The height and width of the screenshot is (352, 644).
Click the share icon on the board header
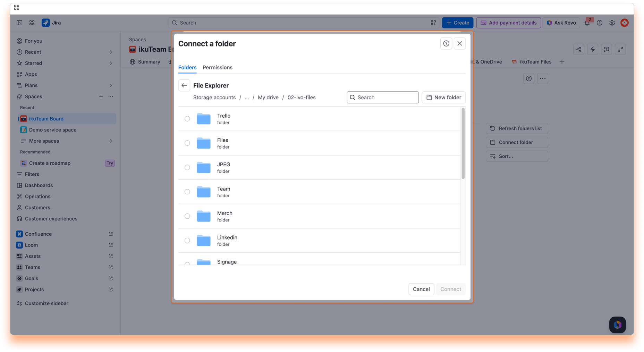coord(579,49)
